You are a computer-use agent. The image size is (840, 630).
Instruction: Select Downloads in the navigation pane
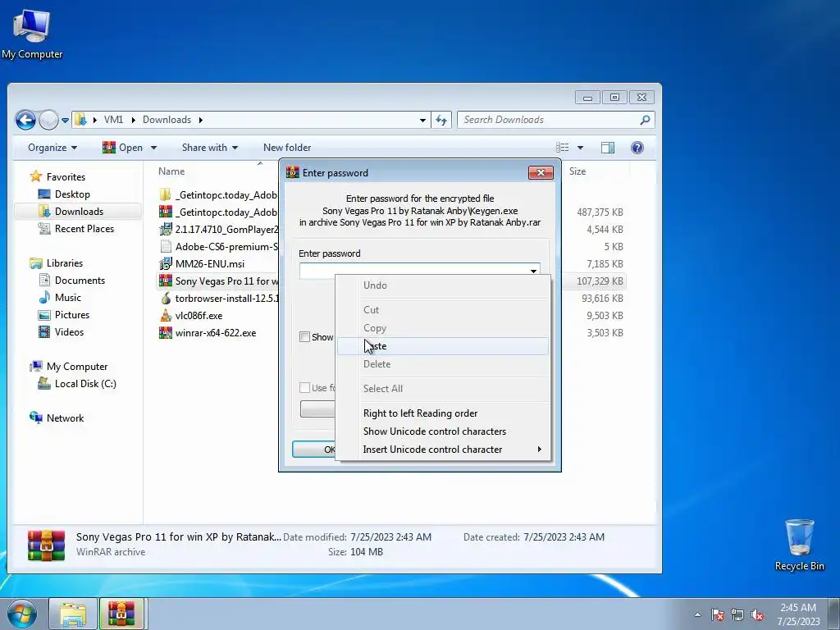pyautogui.click(x=78, y=212)
